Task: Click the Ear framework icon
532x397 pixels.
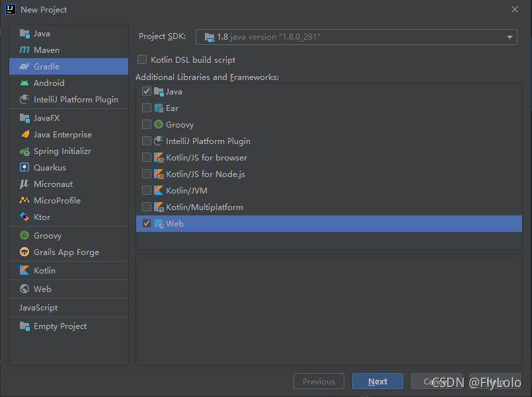Action: click(x=159, y=108)
